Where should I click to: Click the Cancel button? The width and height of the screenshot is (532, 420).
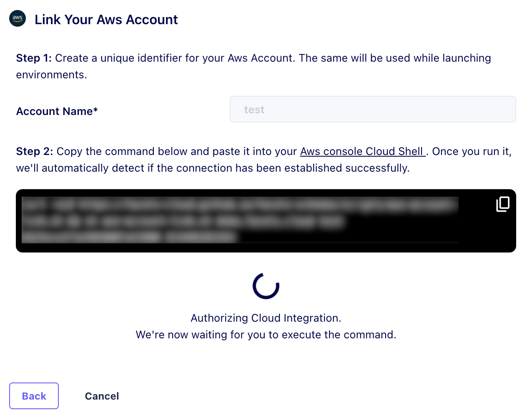[x=102, y=396]
